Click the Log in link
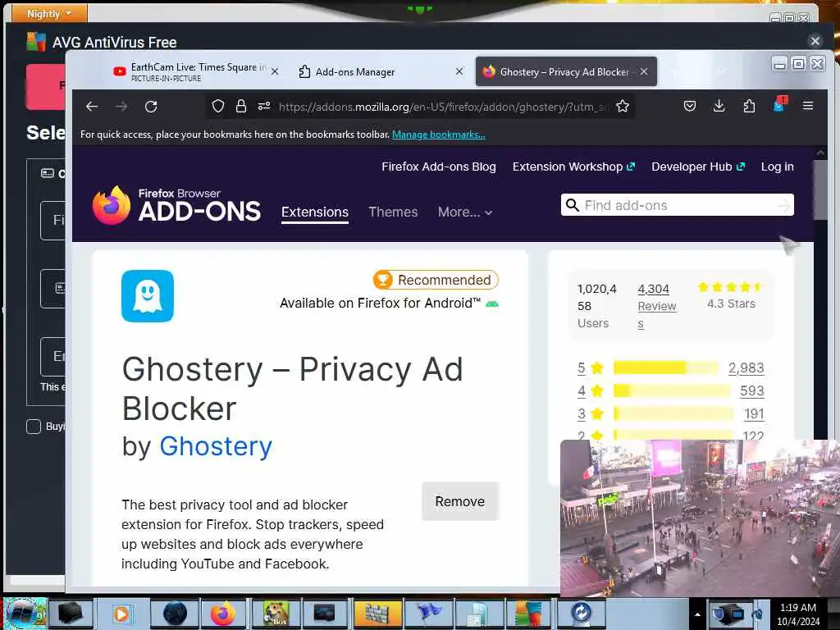Screen dimensions: 840x630 click(778, 167)
